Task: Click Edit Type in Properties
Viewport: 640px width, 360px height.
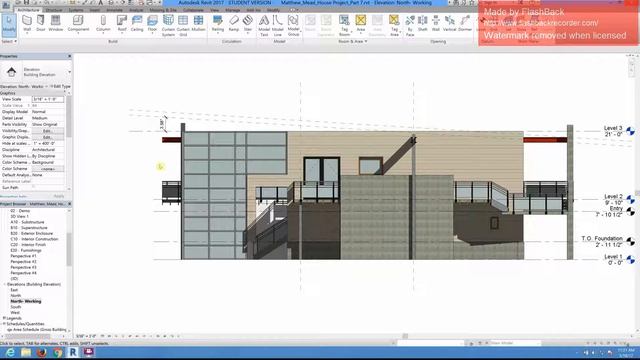Action: click(x=60, y=87)
